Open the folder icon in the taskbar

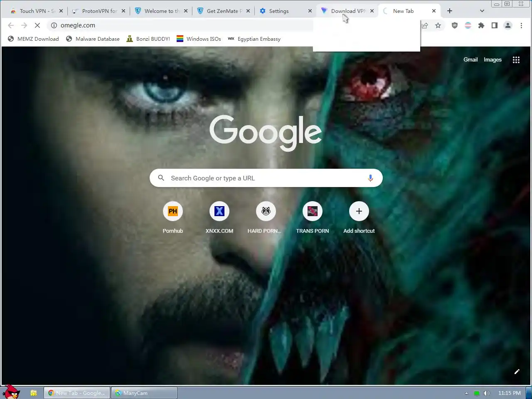[34, 393]
